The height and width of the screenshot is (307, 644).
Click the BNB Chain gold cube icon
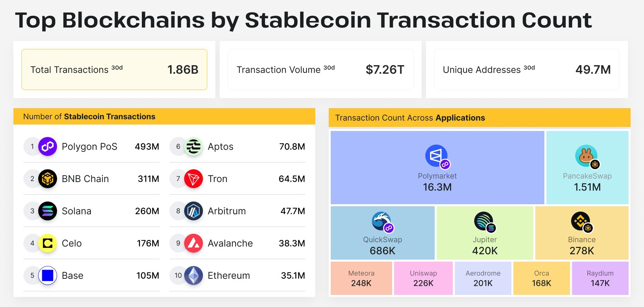tap(48, 179)
